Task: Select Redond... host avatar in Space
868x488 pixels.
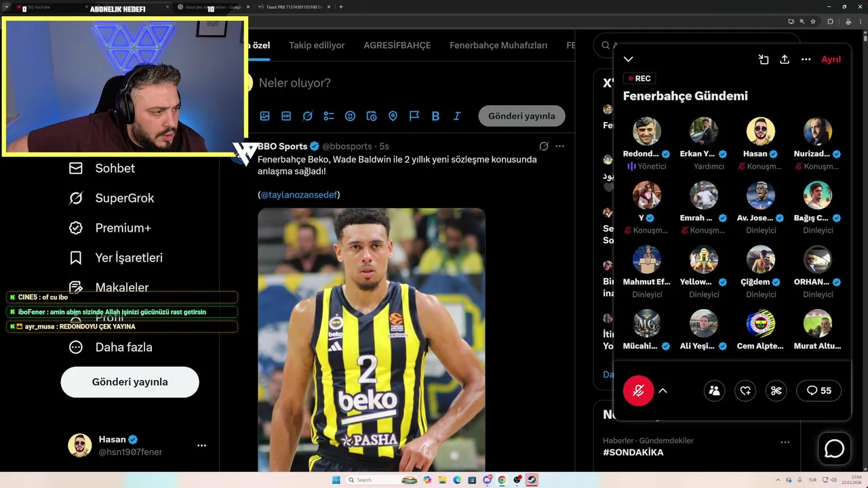Action: coord(647,131)
